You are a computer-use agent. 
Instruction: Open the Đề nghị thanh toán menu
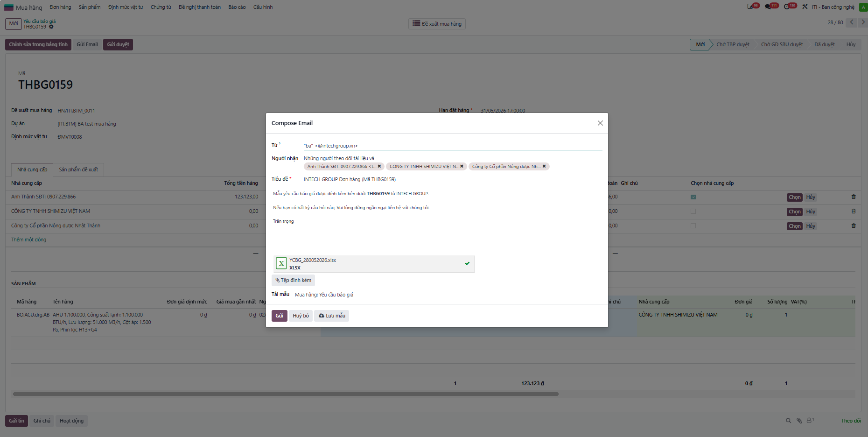pyautogui.click(x=200, y=7)
